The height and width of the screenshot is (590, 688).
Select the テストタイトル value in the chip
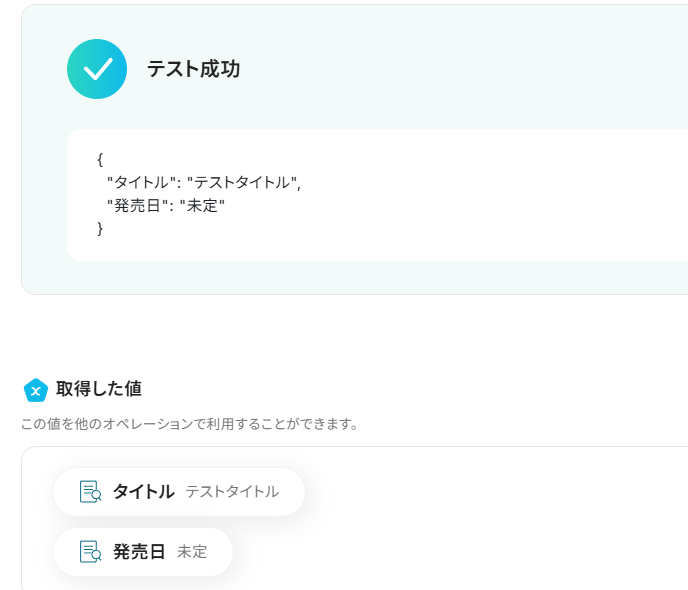pyautogui.click(x=232, y=492)
